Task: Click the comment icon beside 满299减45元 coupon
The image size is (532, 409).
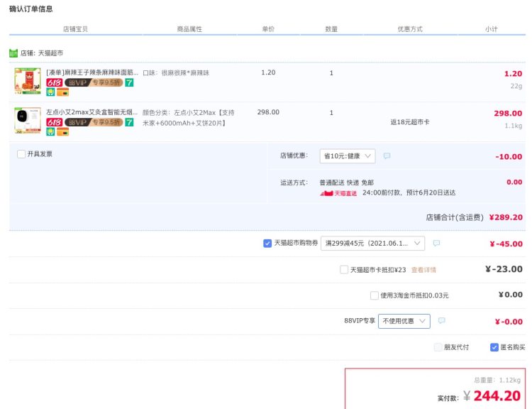Action: 437,244
